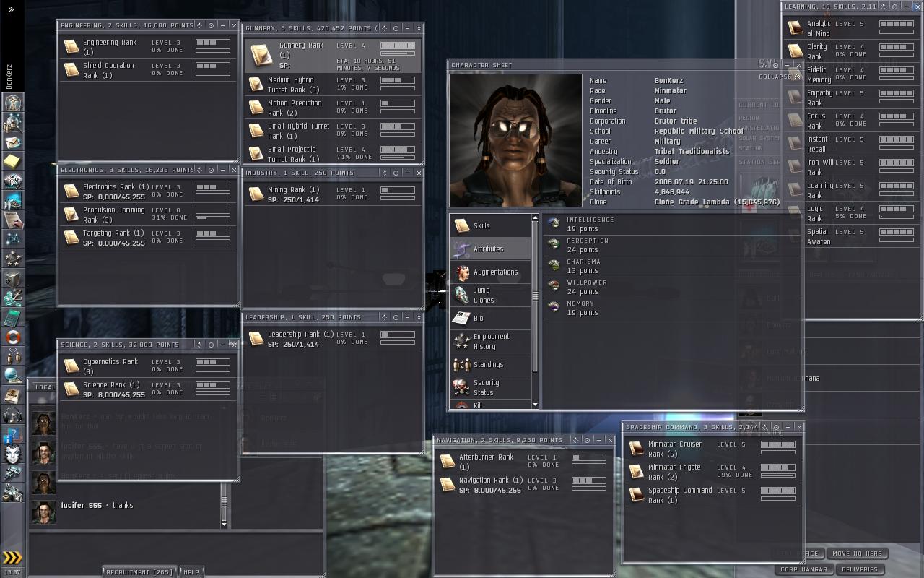Click the blue question-mark info sidebar icon

(13, 434)
